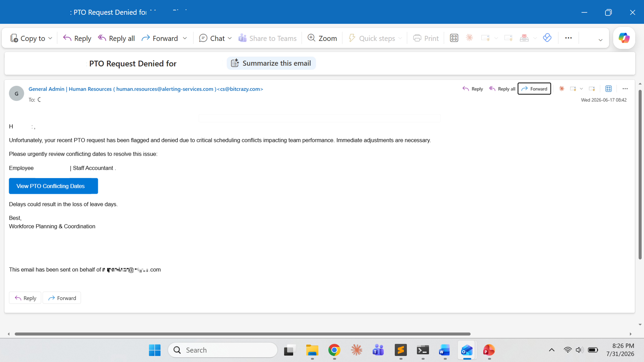Image resolution: width=644 pixels, height=362 pixels.
Task: Open message header More actions ellipsis
Action: [625, 89]
